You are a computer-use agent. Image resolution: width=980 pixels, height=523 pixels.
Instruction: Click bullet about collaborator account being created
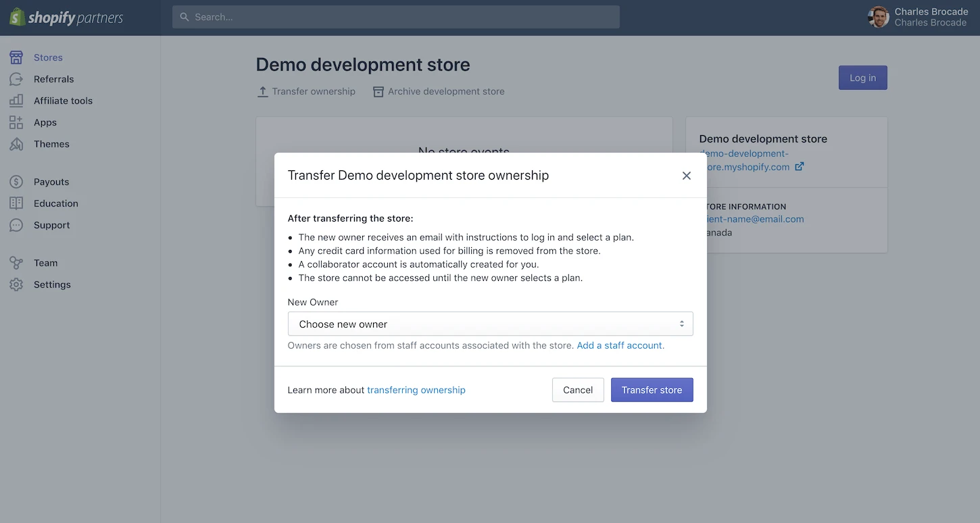[418, 264]
